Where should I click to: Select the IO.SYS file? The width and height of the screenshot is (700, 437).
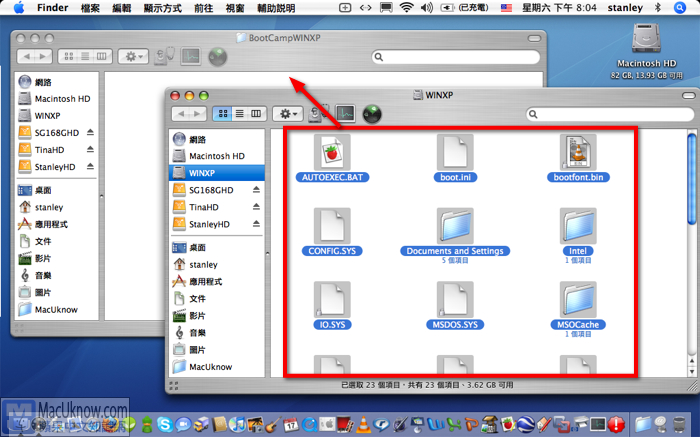tap(332, 300)
